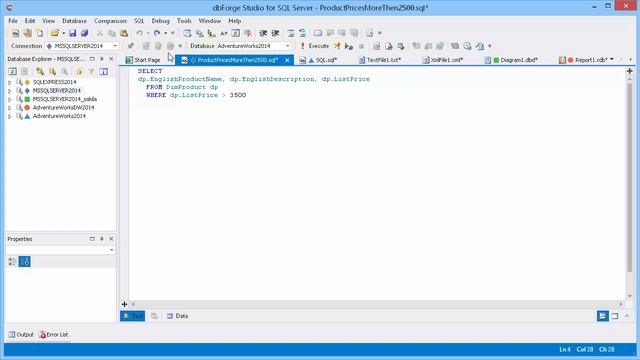Switch to the SQL.sql tab
The width and height of the screenshot is (640, 360).
318,60
